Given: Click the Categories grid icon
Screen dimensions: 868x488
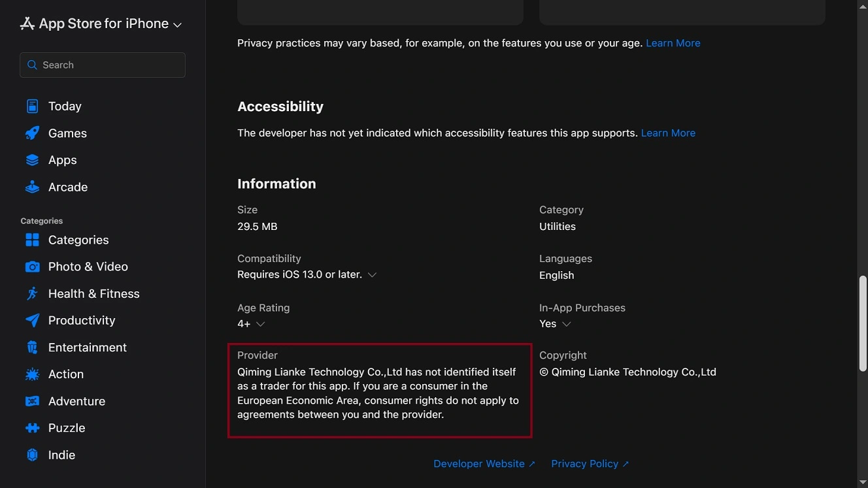Looking at the screenshot, I should point(32,240).
